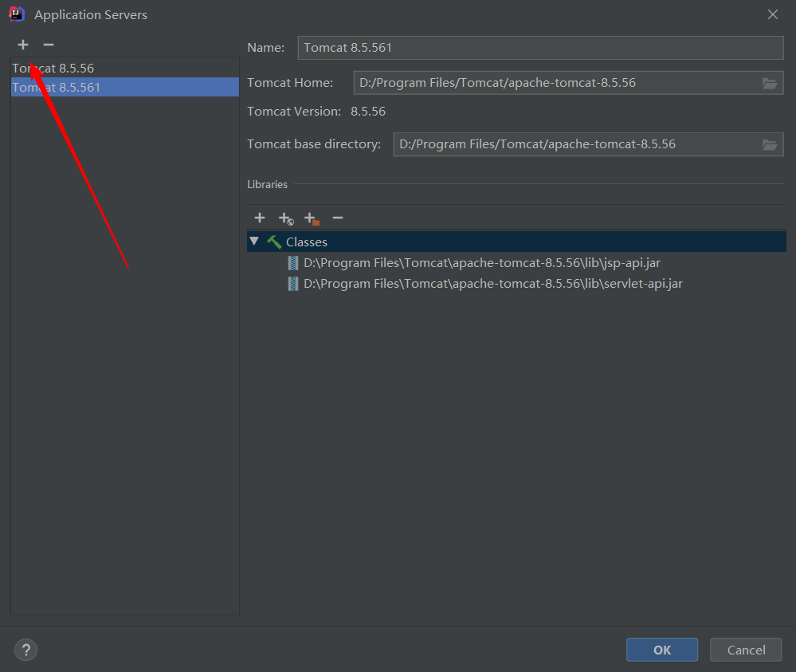
Task: Click the "Tomcat base directory:" label
Action: click(x=314, y=144)
